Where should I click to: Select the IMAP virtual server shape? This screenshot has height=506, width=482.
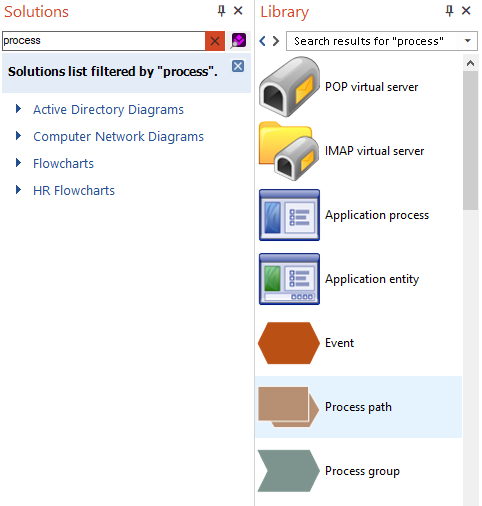tap(289, 151)
